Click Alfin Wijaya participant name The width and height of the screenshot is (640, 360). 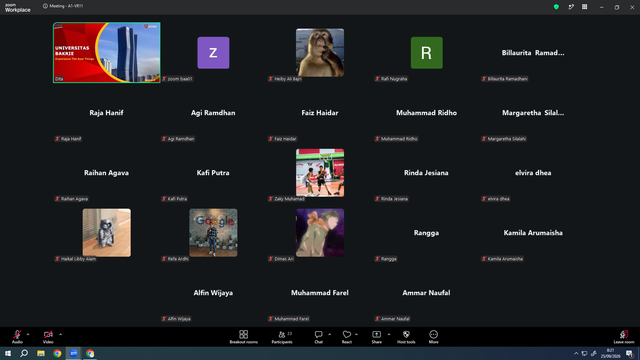(x=213, y=293)
